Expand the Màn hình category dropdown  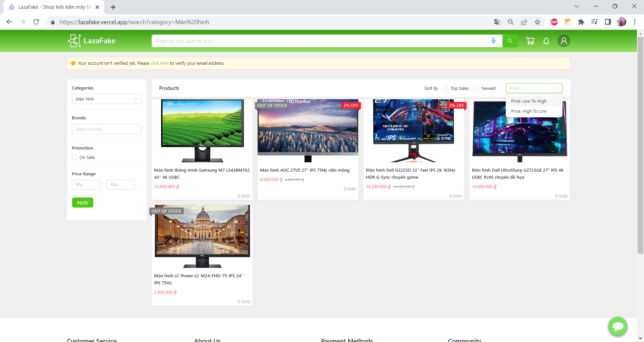coord(107,99)
